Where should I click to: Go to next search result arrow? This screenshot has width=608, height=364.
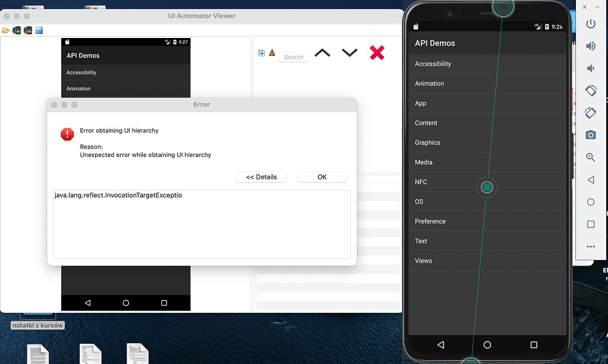[350, 53]
